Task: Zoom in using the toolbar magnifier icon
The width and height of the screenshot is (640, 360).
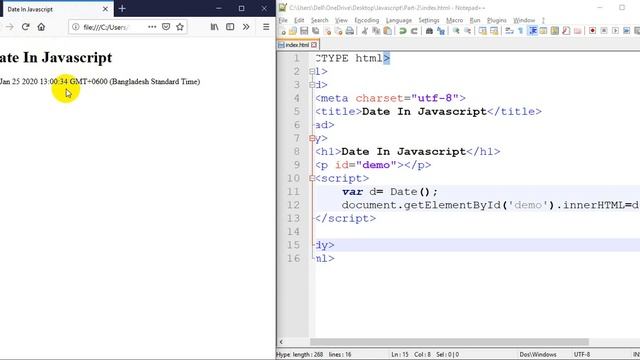Action: (456, 31)
